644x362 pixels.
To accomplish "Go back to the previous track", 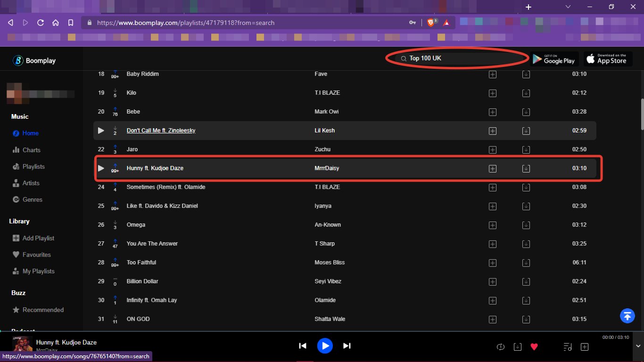I will tap(303, 346).
